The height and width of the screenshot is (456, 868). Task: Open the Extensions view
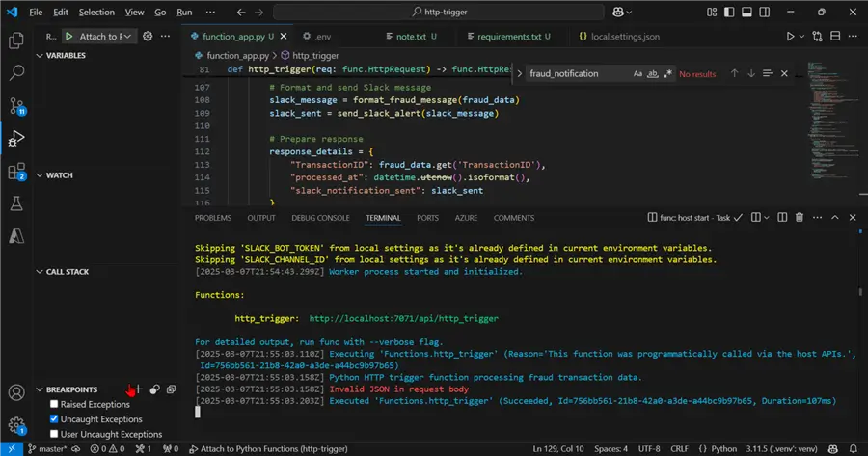[x=16, y=172]
